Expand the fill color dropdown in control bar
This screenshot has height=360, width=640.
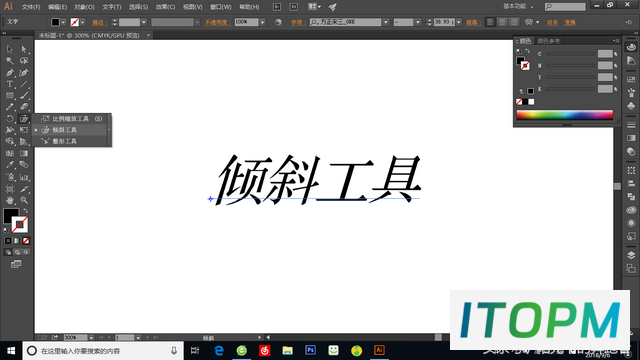63,22
